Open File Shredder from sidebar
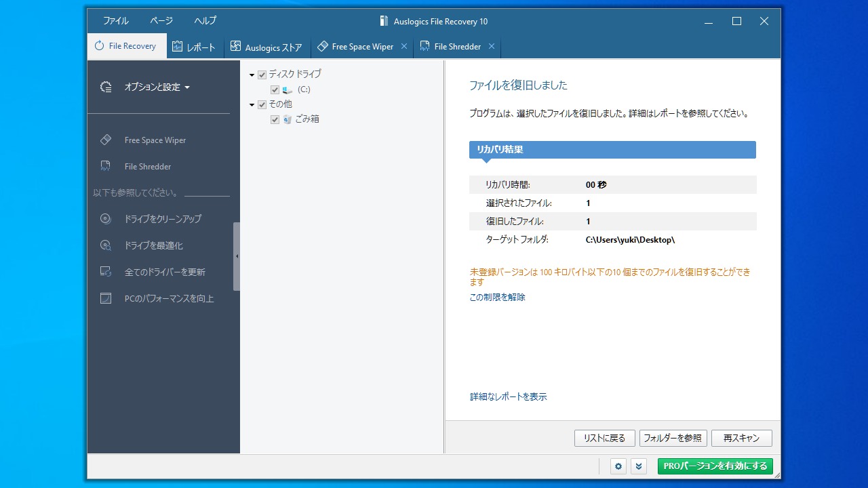 [x=148, y=167]
